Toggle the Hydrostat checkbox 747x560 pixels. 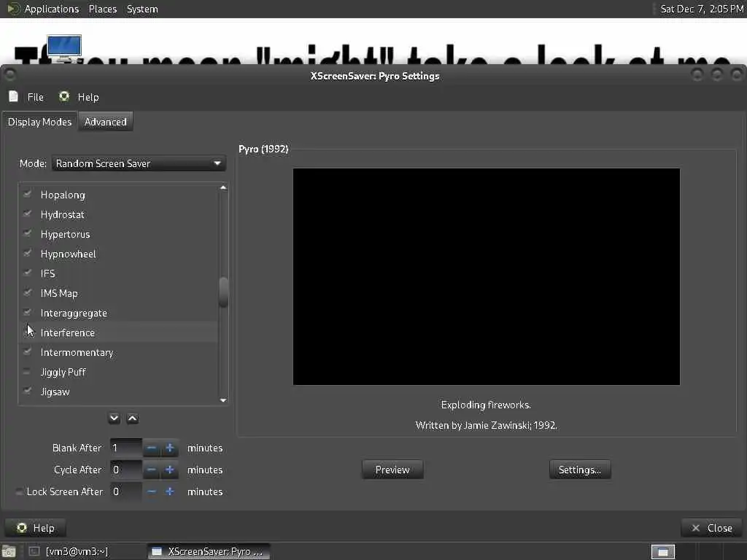click(27, 214)
